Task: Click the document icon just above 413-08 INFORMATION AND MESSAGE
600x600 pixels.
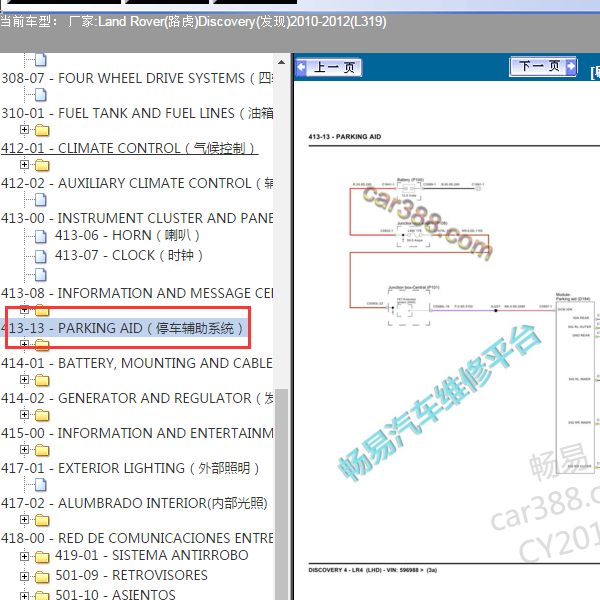Action: click(41, 274)
